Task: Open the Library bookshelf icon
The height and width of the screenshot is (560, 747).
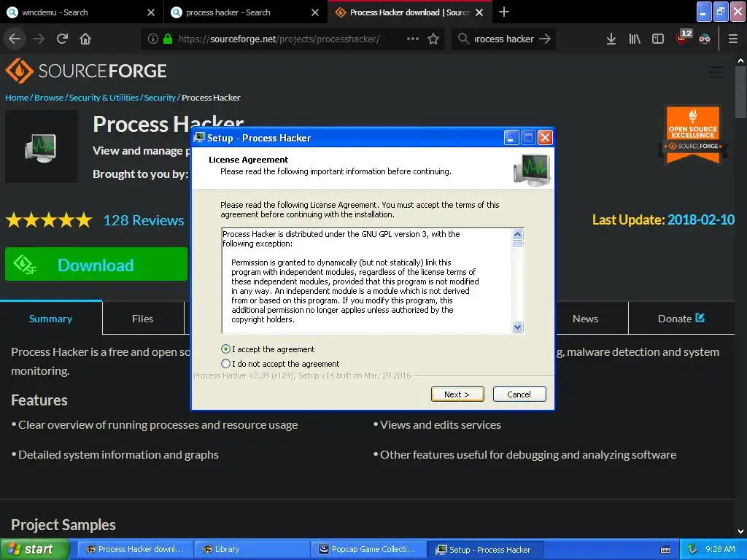Action: pyautogui.click(x=635, y=39)
